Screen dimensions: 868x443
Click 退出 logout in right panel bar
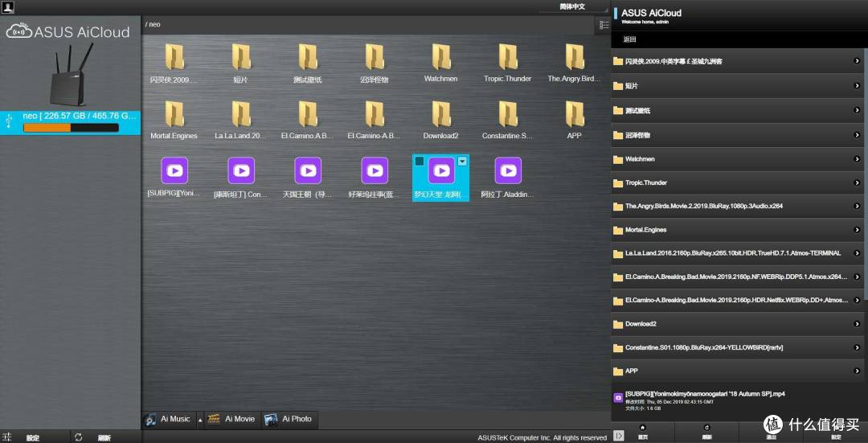[x=771, y=433]
